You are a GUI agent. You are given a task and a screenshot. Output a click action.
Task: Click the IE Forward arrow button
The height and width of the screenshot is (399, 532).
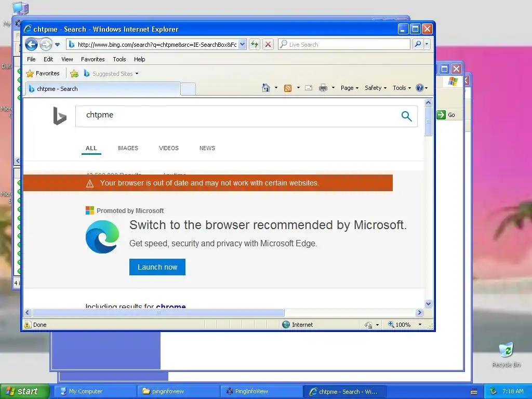(x=46, y=45)
